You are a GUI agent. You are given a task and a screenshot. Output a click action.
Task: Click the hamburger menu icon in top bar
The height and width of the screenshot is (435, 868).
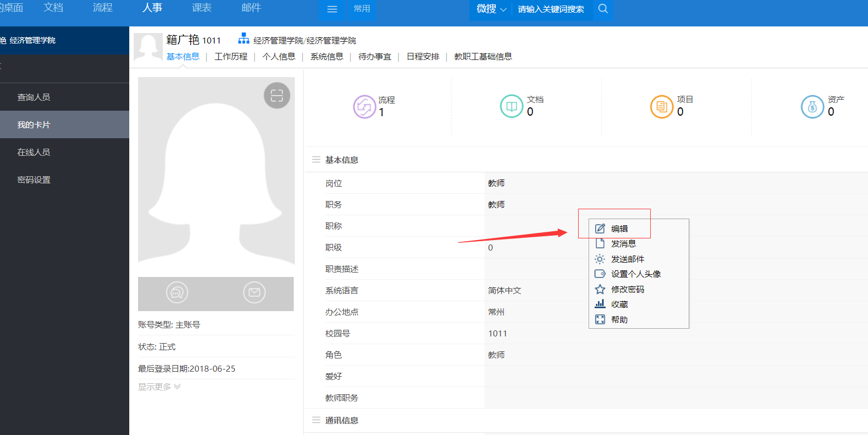[332, 9]
